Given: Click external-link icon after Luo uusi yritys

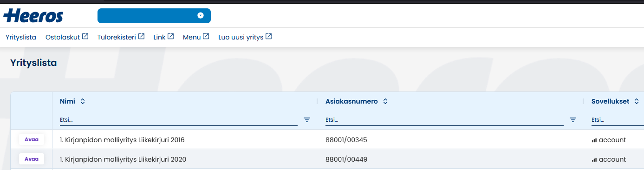Looking at the screenshot, I should [x=268, y=36].
